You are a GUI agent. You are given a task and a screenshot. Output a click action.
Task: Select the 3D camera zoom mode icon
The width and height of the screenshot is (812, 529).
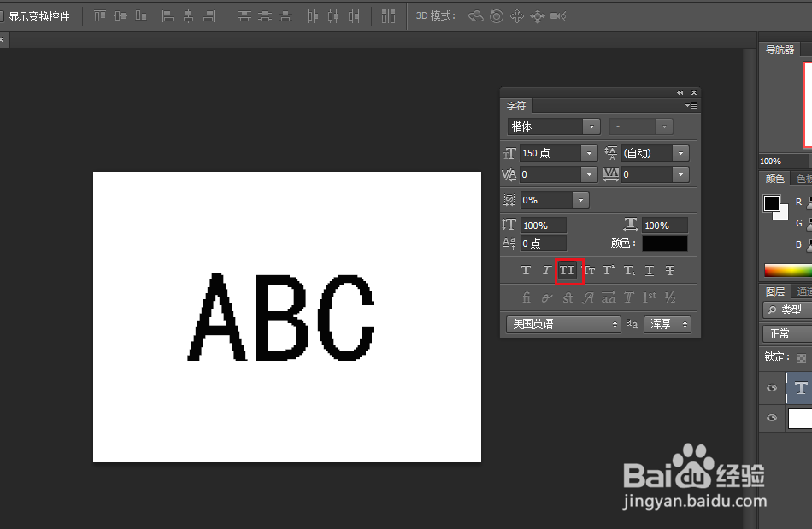click(558, 16)
